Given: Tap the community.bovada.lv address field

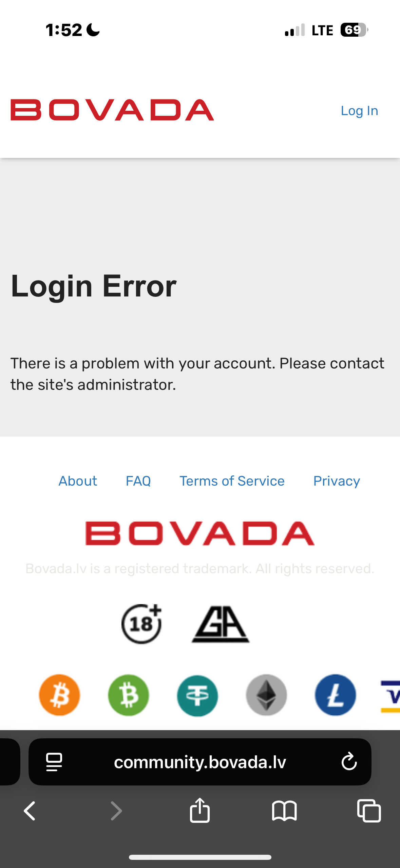Looking at the screenshot, I should tap(200, 762).
